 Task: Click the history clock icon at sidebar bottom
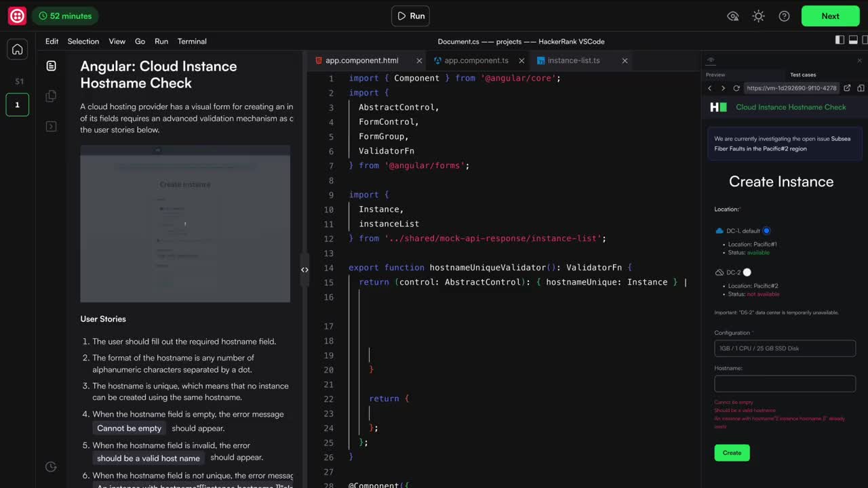click(x=51, y=466)
